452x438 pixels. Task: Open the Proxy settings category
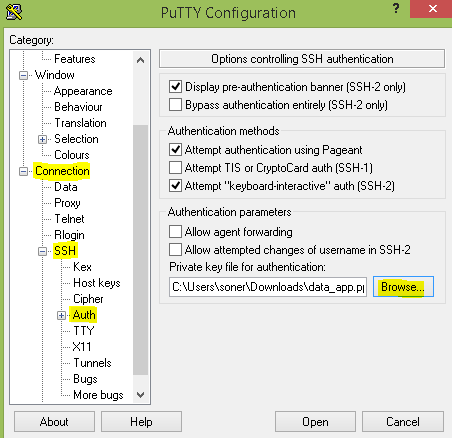coord(67,203)
